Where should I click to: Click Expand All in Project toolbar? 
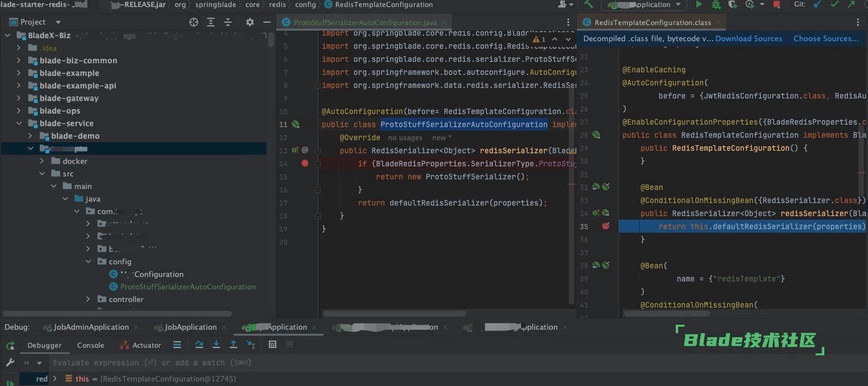[211, 22]
